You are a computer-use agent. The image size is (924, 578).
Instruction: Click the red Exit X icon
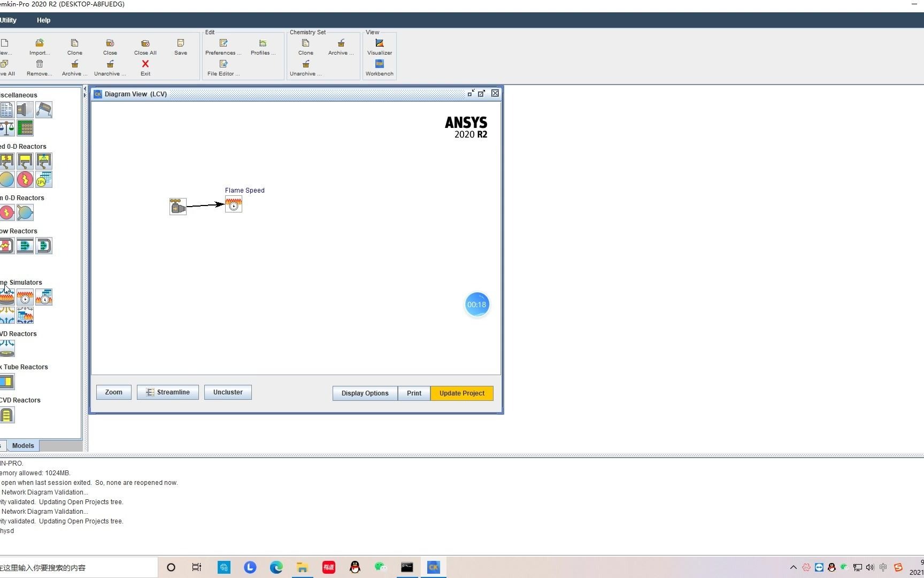click(145, 64)
